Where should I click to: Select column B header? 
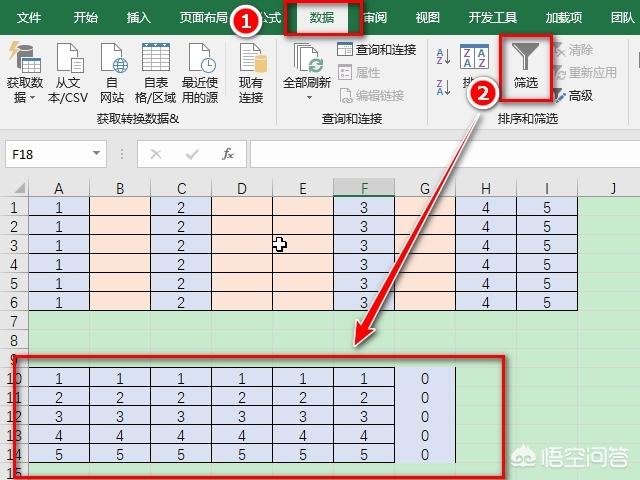click(120, 188)
